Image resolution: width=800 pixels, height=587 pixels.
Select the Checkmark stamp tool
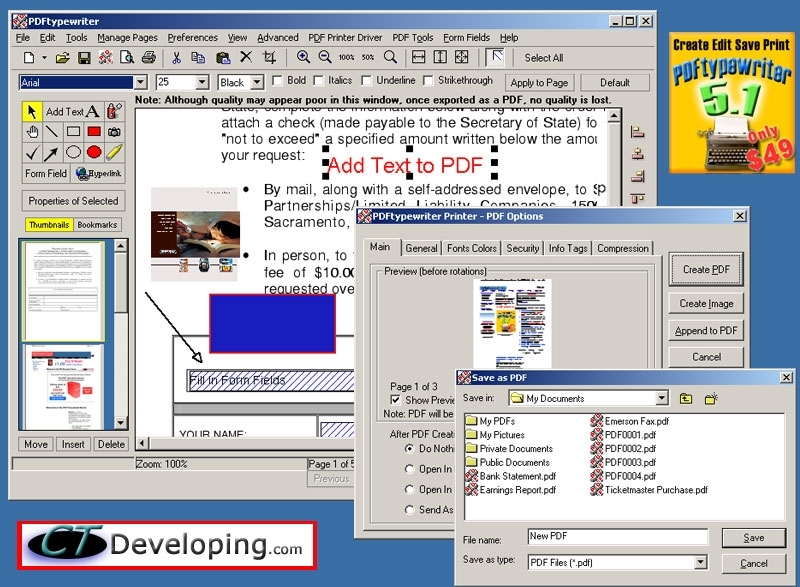tap(32, 152)
